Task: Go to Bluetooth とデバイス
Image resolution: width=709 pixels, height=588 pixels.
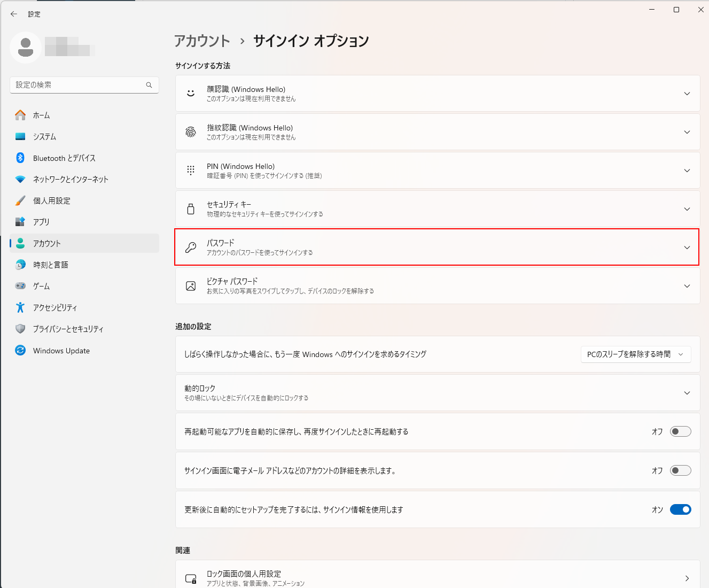Action: (x=84, y=158)
